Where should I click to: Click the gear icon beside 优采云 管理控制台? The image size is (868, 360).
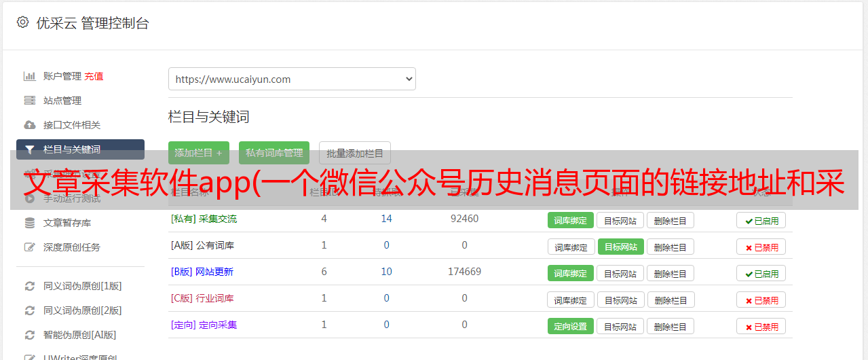point(22,22)
